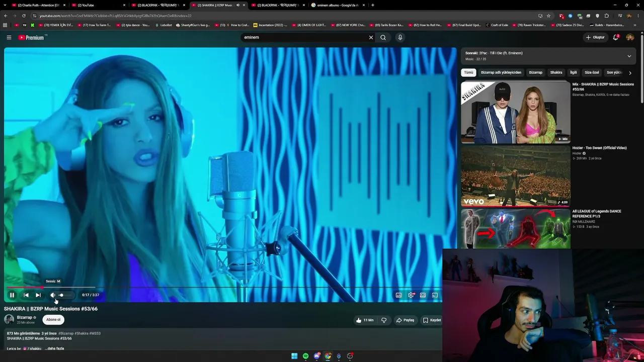The image size is (644, 362).
Task: Open Discord from the taskbar
Action: pos(316,356)
